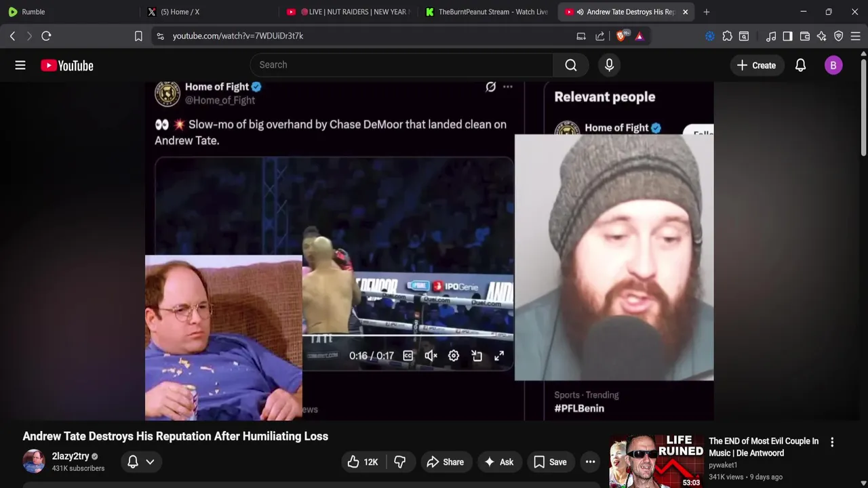The image size is (868, 488).
Task: Open Brave VPN shield icon
Action: coord(838,36)
